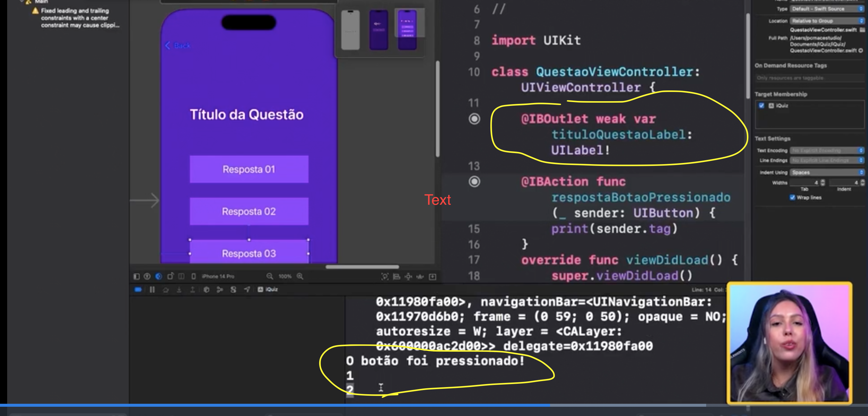This screenshot has height=416, width=868.
Task: Select the Resposta 02 button in storyboard
Action: (x=249, y=211)
